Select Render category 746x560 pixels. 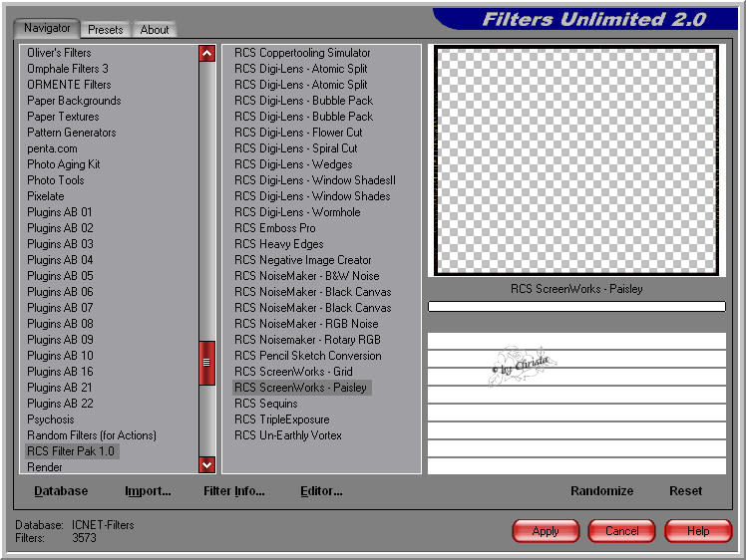pyautogui.click(x=44, y=467)
